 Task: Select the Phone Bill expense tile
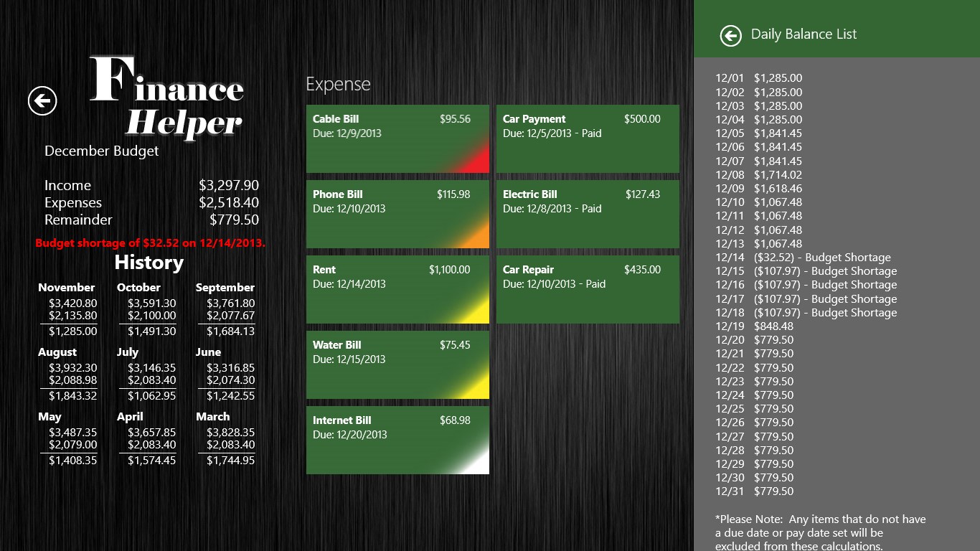[x=397, y=214]
